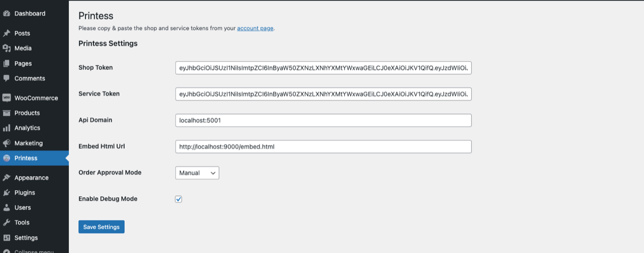Image resolution: width=644 pixels, height=253 pixels.
Task: Click the Embed Html Url label
Action: coord(102,146)
